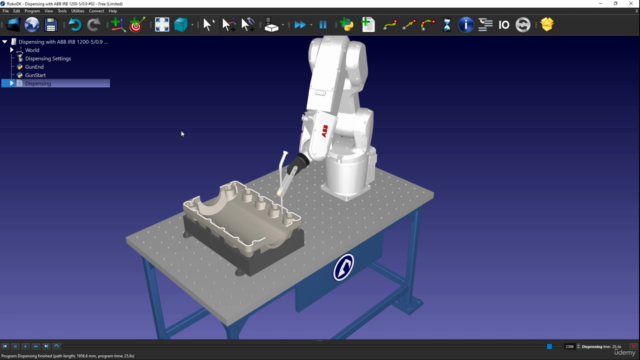Select the World item in tree
This screenshot has height=360, width=640.
pos(32,50)
